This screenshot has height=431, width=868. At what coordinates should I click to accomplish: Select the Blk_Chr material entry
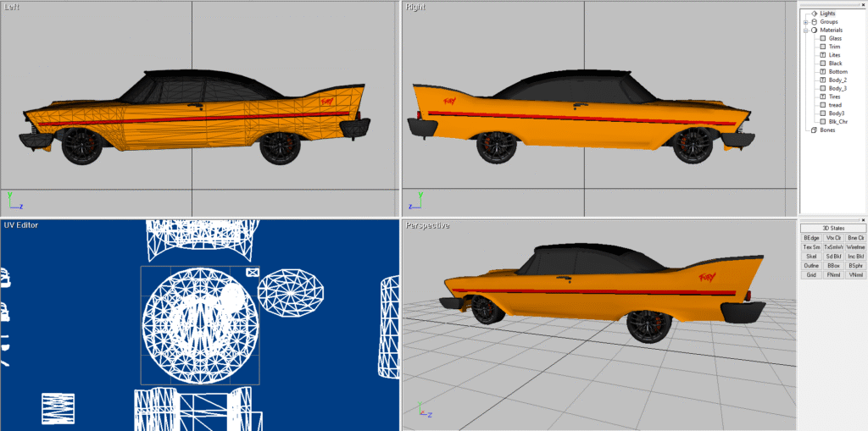837,121
